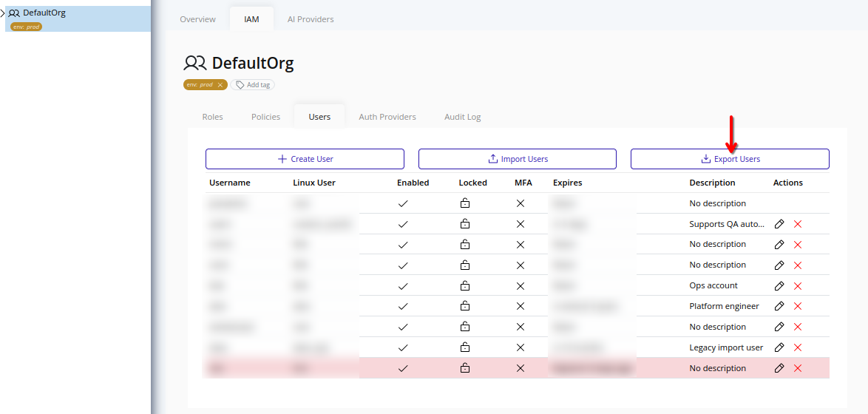Viewport: 868px width, 414px height.
Task: Click the red X in the highlighted row
Action: 798,368
